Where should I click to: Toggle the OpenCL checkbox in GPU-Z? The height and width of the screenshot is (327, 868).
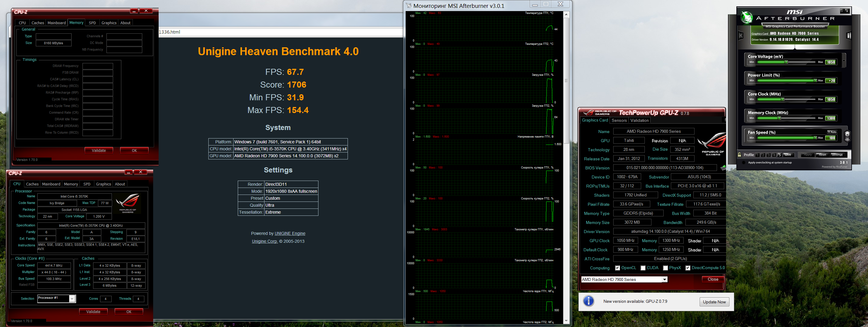(617, 268)
